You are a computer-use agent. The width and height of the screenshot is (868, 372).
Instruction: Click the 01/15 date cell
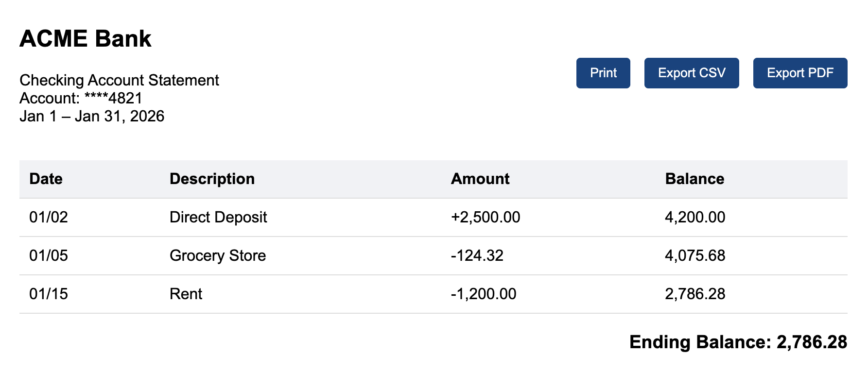coord(49,293)
